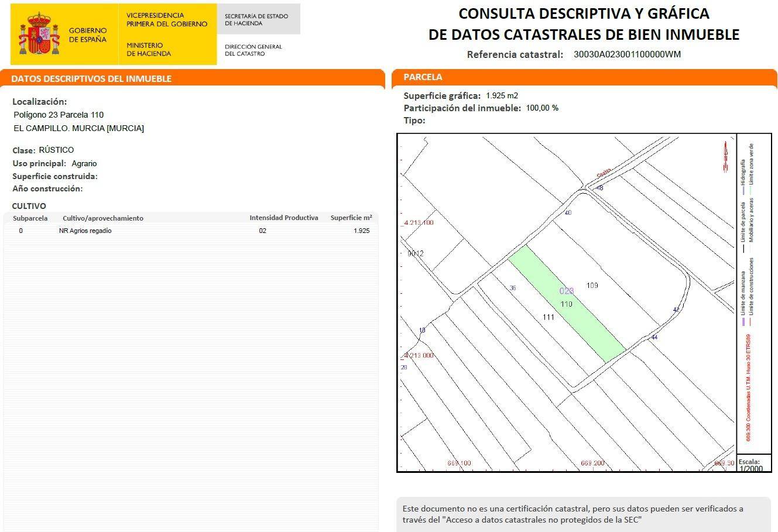Image resolution: width=778 pixels, height=532 pixels.
Task: Click parcel 111 label on the map
Action: click(548, 317)
